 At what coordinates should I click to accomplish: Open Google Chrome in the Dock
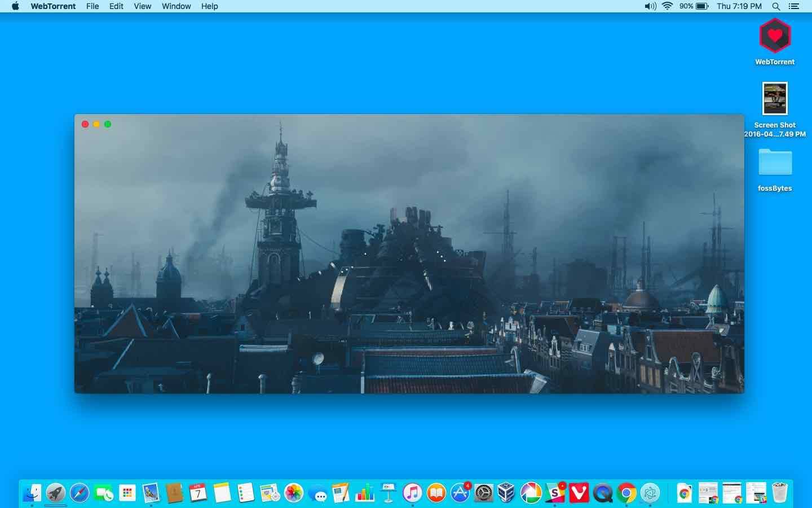[x=626, y=493]
